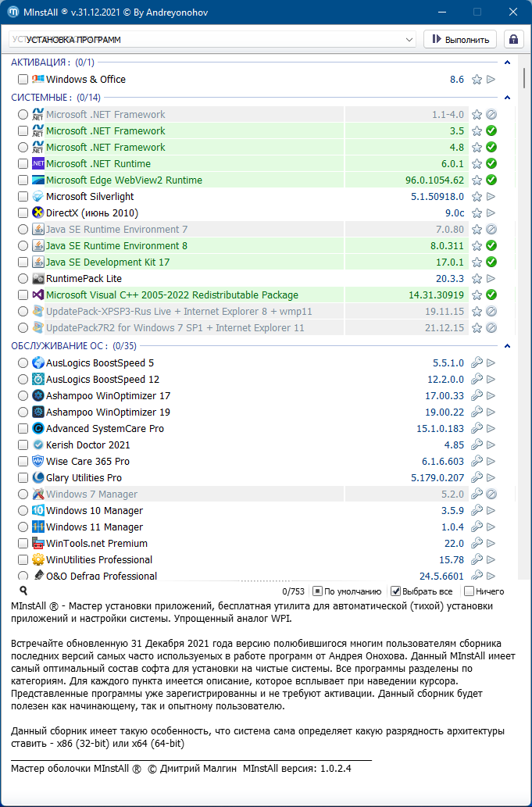Collapse the ОБСЛУЖИВАНИЕ ОС section
The image size is (532, 807).
(x=507, y=346)
